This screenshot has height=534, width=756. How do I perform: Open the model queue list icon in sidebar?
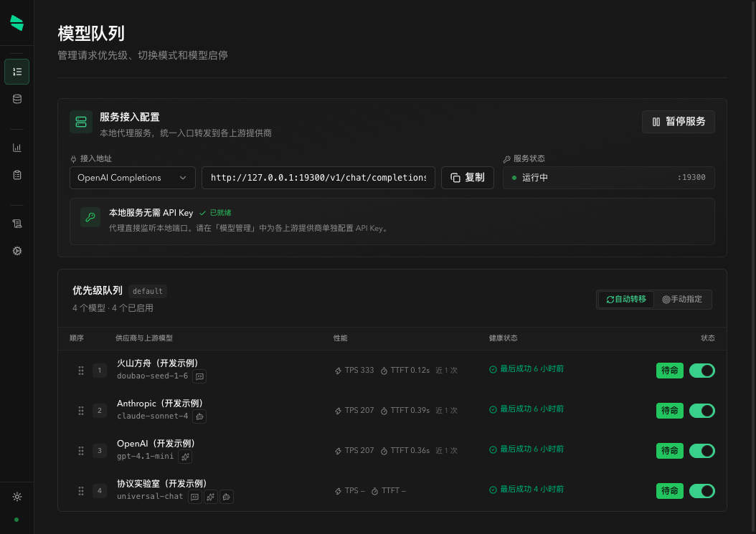[x=17, y=72]
